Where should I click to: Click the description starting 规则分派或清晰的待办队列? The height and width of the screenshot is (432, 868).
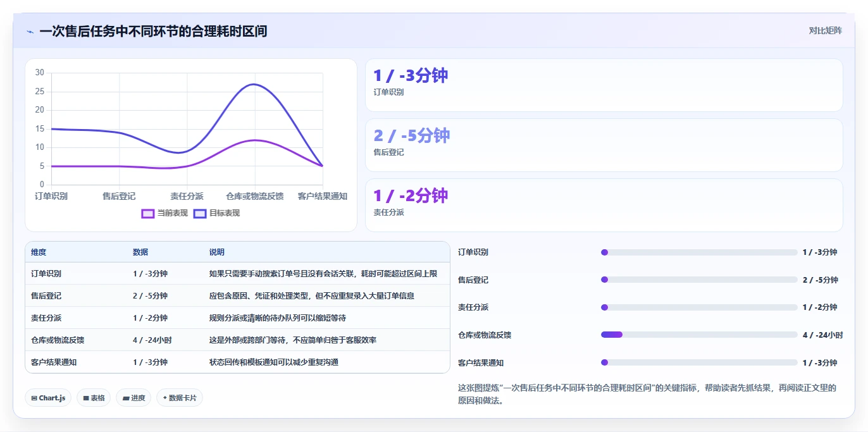[x=278, y=318]
